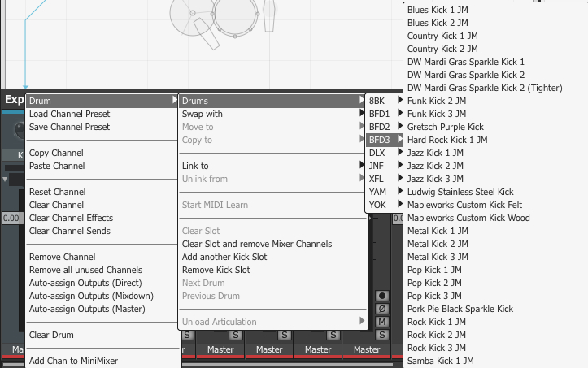588x368 pixels.
Task: Open the Swap with submenu
Action: (x=272, y=114)
